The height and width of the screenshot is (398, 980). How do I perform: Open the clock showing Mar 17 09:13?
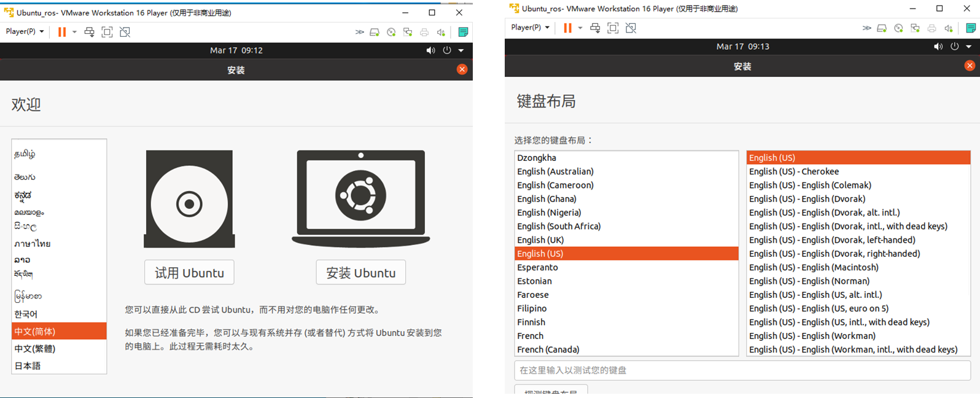point(742,46)
